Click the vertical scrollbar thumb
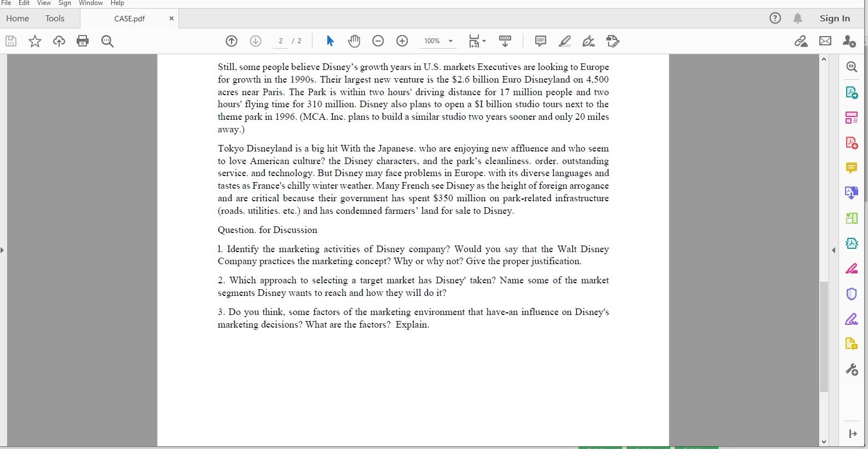 point(824,336)
